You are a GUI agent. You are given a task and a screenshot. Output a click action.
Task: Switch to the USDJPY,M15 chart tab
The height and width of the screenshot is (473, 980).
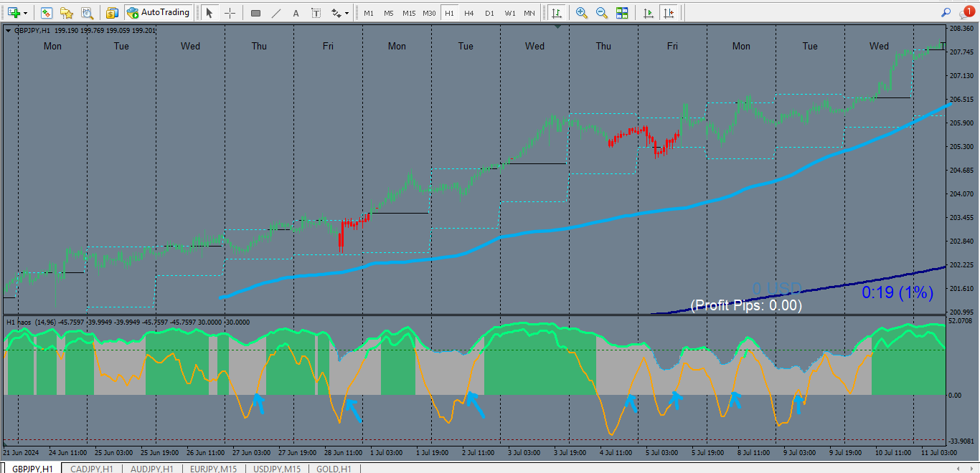point(276,468)
